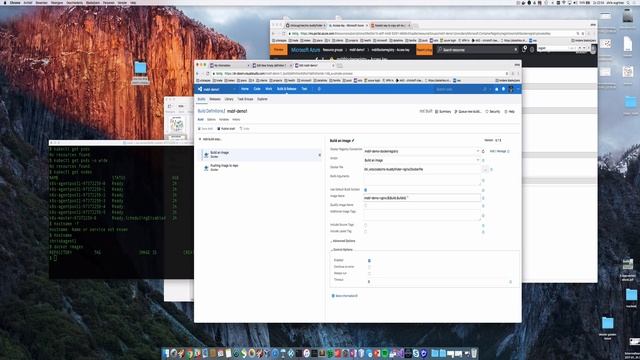Click the reload button in the front Chrome window
This screenshot has height=360, width=640.
(x=207, y=74)
